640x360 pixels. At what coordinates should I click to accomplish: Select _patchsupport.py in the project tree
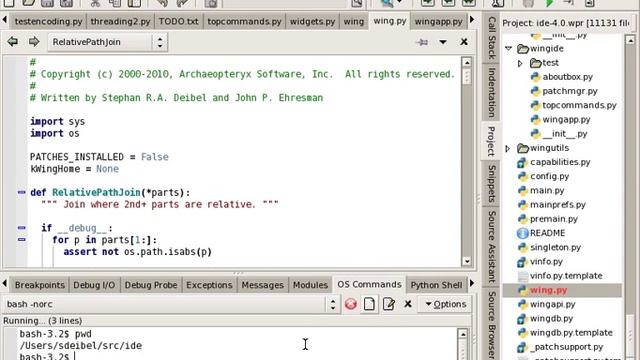[566, 347]
